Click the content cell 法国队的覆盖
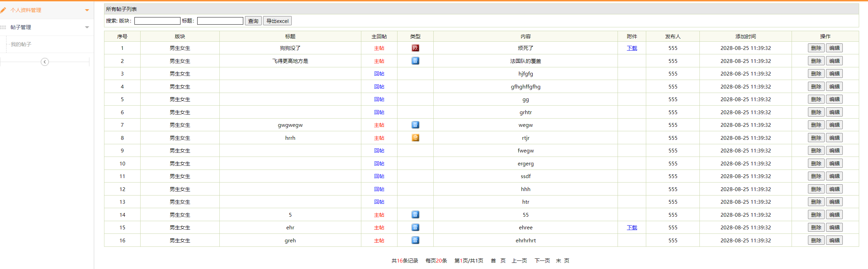868x269 pixels. point(525,61)
